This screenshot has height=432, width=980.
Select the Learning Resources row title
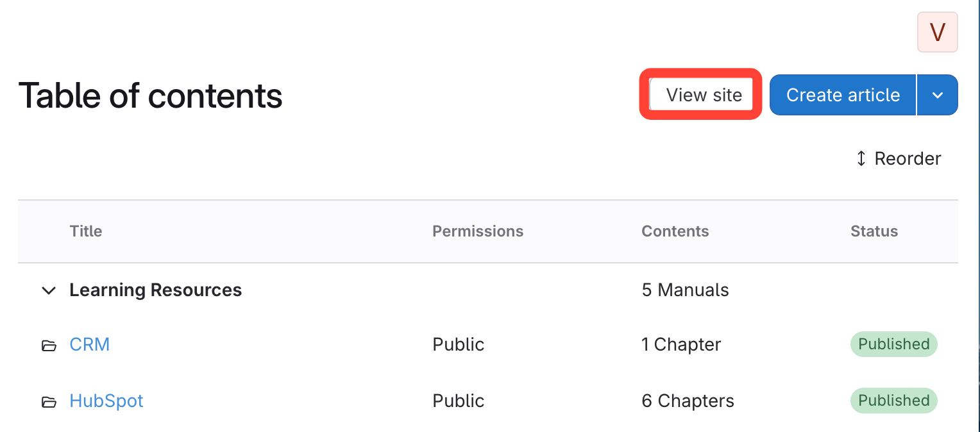[156, 290]
